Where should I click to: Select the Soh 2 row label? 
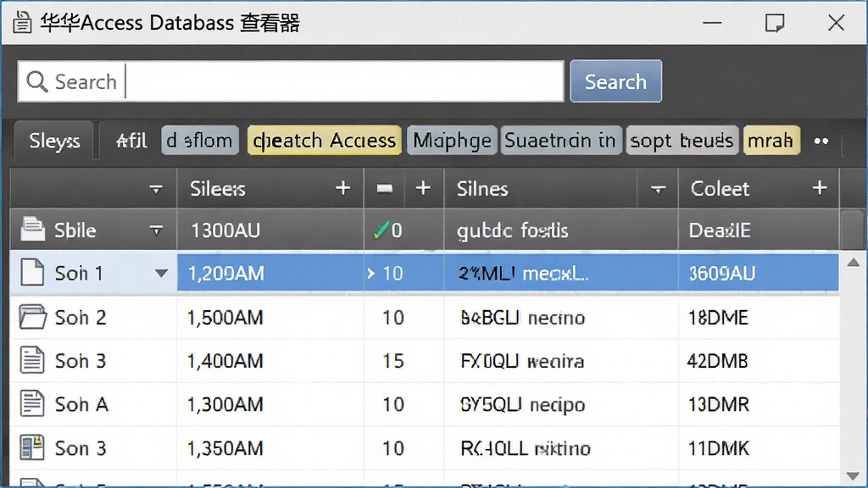pyautogui.click(x=81, y=318)
